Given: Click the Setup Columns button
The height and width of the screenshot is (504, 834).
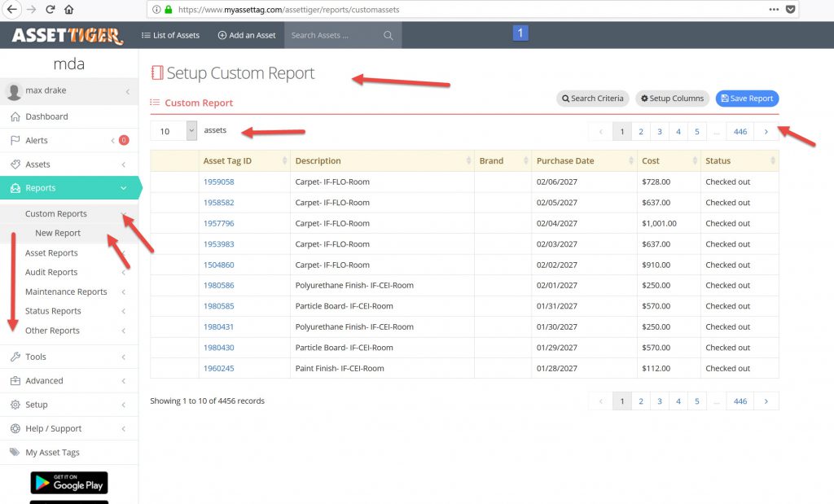Looking at the screenshot, I should point(672,99).
